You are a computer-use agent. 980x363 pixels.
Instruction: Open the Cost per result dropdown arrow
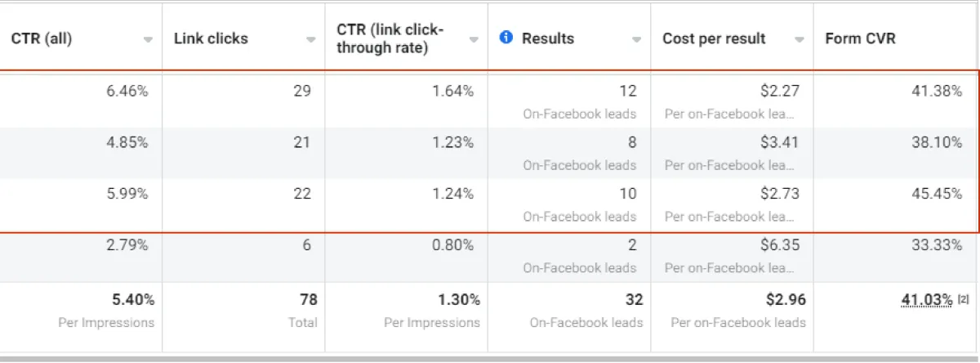pyautogui.click(x=800, y=39)
